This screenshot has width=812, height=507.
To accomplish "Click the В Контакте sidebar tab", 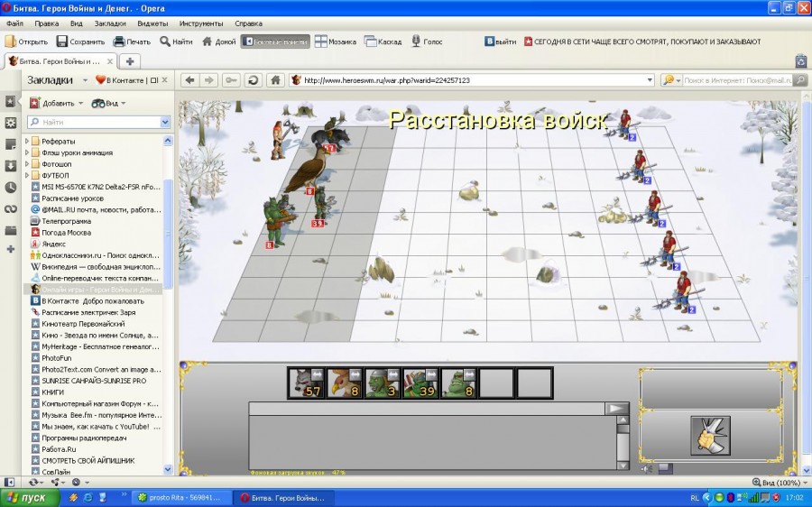I will (x=127, y=80).
